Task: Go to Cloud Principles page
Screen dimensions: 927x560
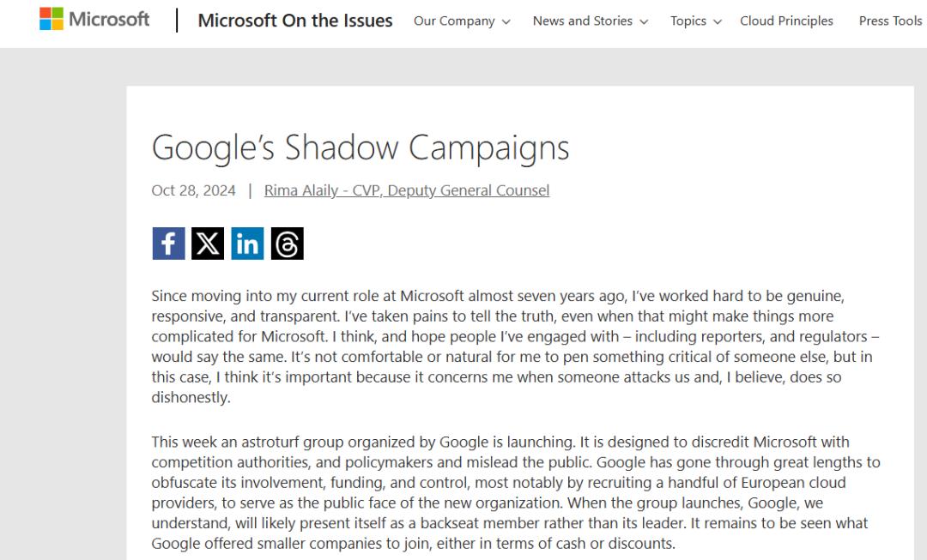Action: pos(786,21)
